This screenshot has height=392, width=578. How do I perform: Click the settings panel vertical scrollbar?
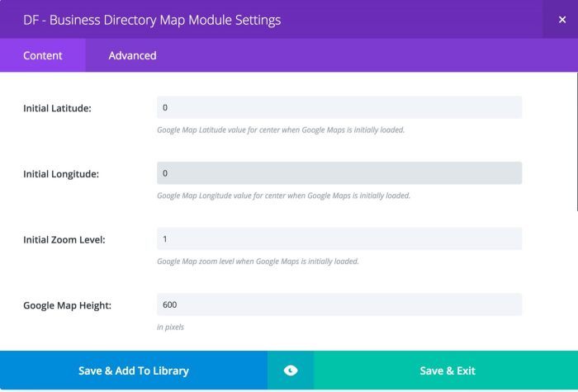pos(576,142)
